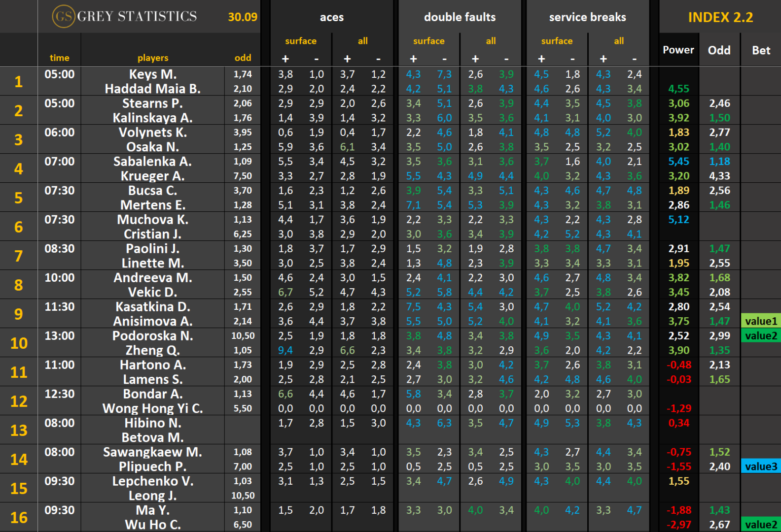The image size is (781, 532).
Task: Click match row number 5
Action: click(x=18, y=198)
